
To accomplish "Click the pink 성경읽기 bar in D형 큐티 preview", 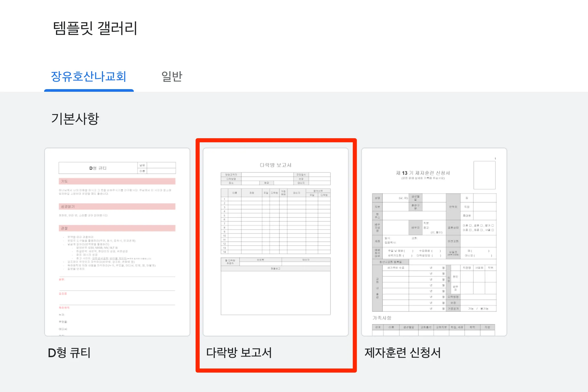I will pos(117,206).
